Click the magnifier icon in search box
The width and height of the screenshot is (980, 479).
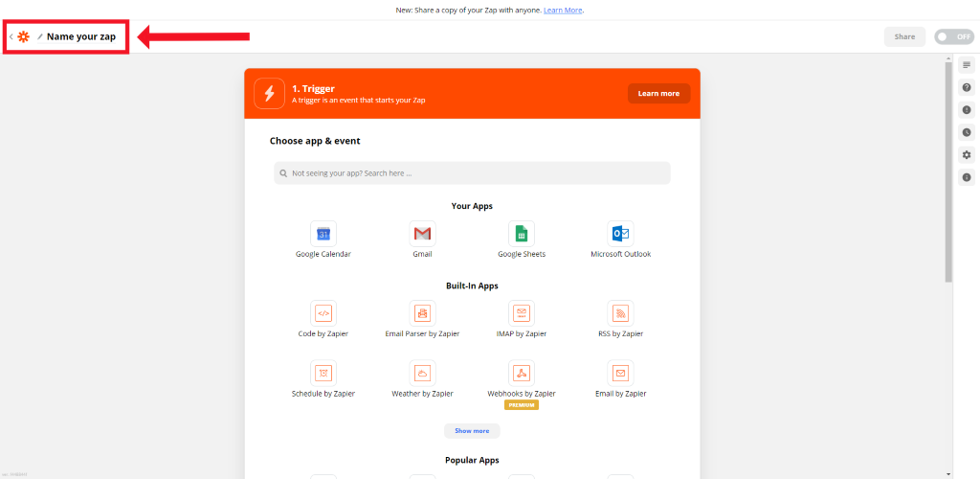[283, 173]
